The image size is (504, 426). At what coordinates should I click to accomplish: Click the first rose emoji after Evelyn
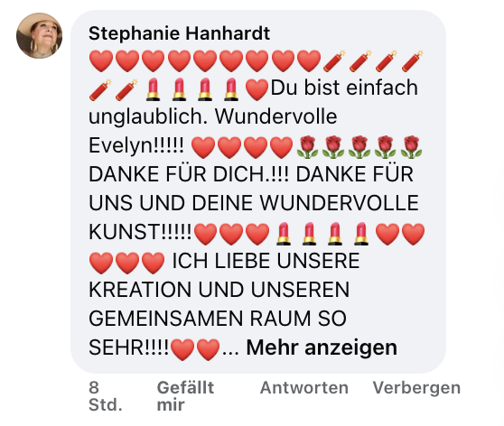click(307, 147)
